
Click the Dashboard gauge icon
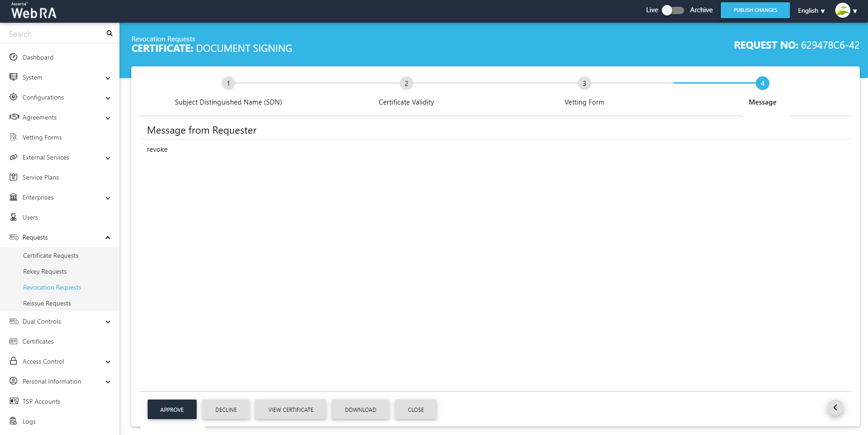(14, 57)
